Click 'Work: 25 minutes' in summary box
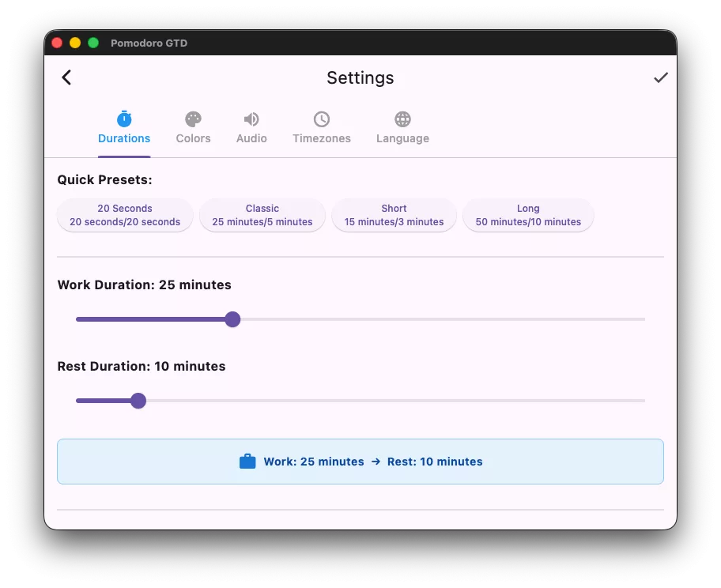 click(314, 462)
